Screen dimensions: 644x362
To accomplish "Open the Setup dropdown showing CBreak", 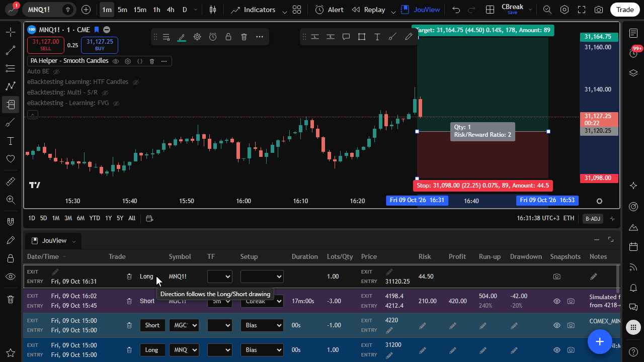I will [x=262, y=301].
